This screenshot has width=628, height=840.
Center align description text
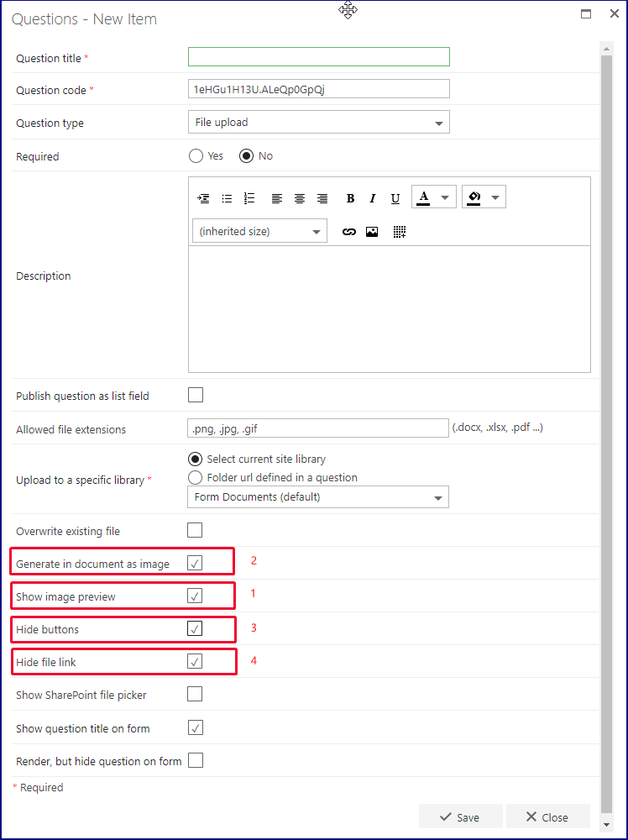299,199
